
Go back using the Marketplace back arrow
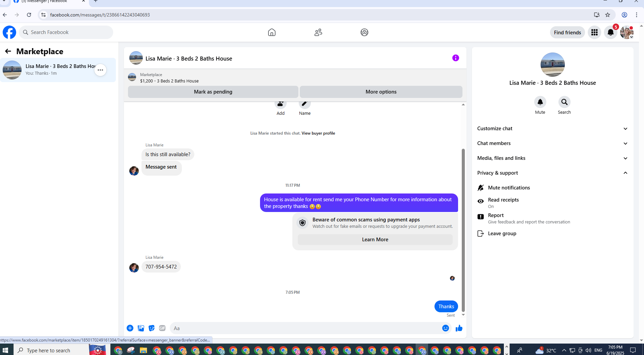pos(8,51)
